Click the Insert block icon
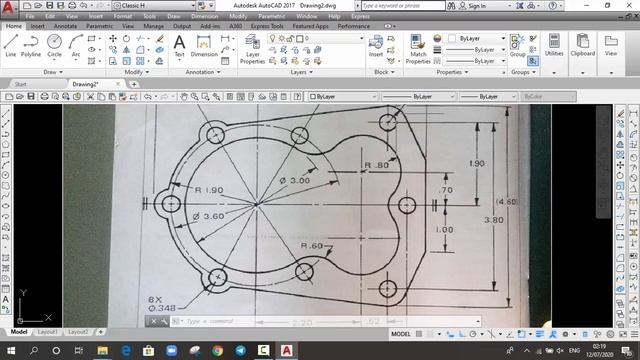 click(376, 45)
